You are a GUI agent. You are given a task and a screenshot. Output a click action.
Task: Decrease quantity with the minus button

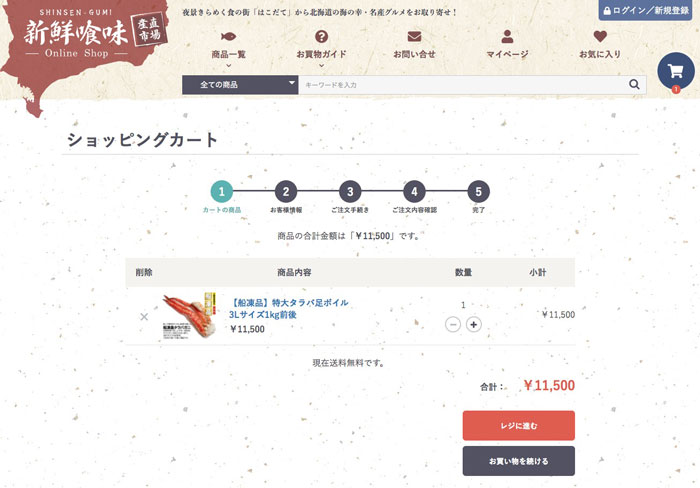(x=453, y=325)
